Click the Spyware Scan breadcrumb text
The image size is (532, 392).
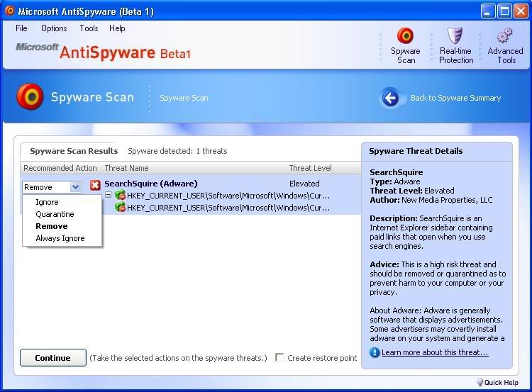coord(184,98)
